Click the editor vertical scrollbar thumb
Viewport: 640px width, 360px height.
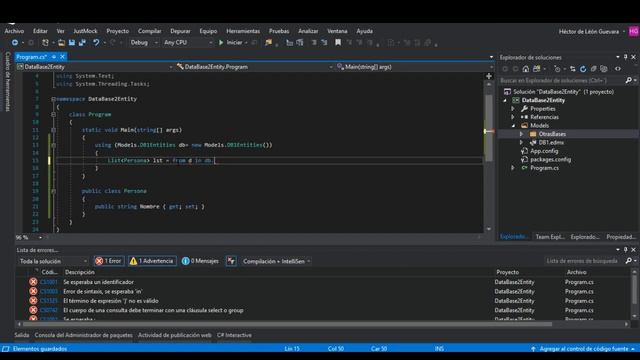(489, 128)
